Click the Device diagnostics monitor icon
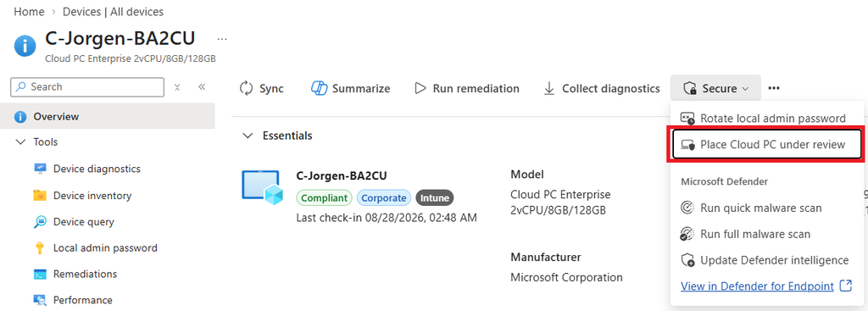The height and width of the screenshot is (311, 868). 40,169
